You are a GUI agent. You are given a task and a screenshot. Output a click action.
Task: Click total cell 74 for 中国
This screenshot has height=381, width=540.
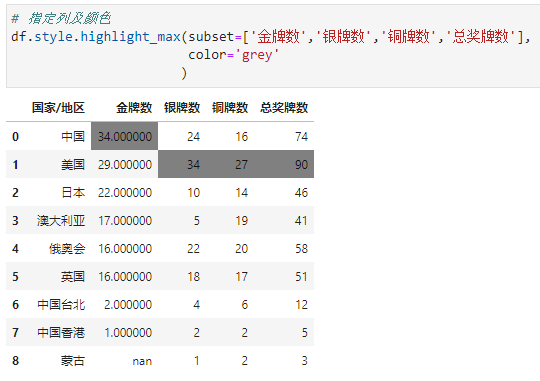[x=301, y=136]
